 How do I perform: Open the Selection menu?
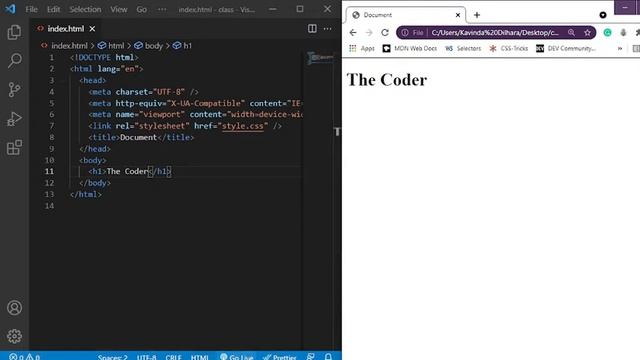click(85, 9)
